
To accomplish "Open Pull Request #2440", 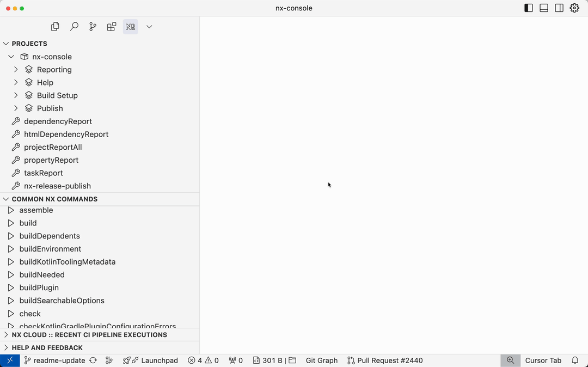I will coord(385,360).
